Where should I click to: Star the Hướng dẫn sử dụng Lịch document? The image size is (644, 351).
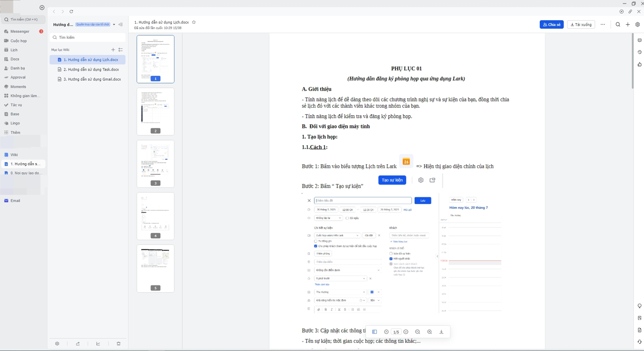[x=194, y=23]
